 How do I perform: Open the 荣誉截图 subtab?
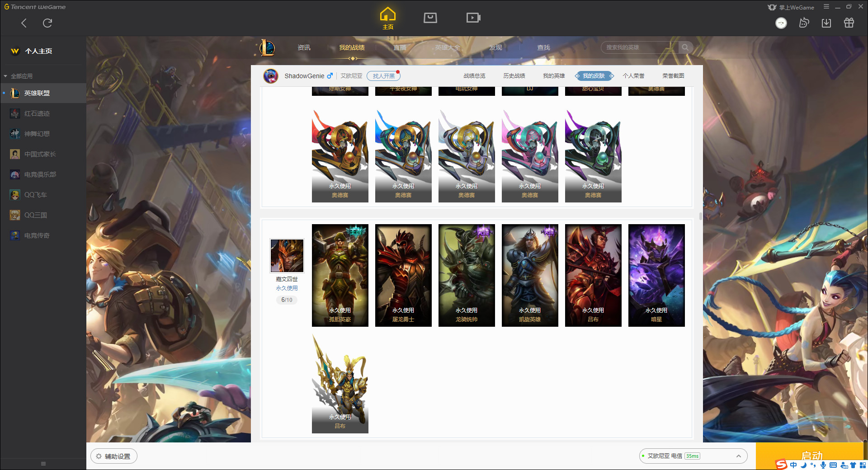click(x=673, y=76)
